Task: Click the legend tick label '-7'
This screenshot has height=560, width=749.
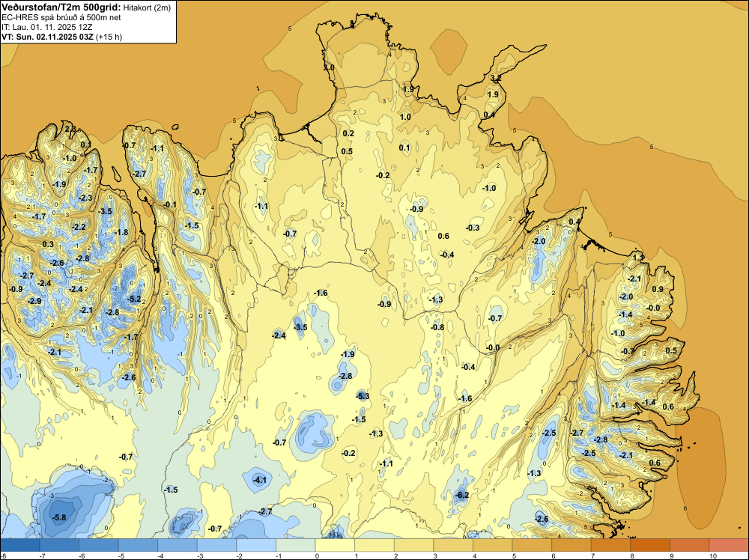Action: click(42, 556)
